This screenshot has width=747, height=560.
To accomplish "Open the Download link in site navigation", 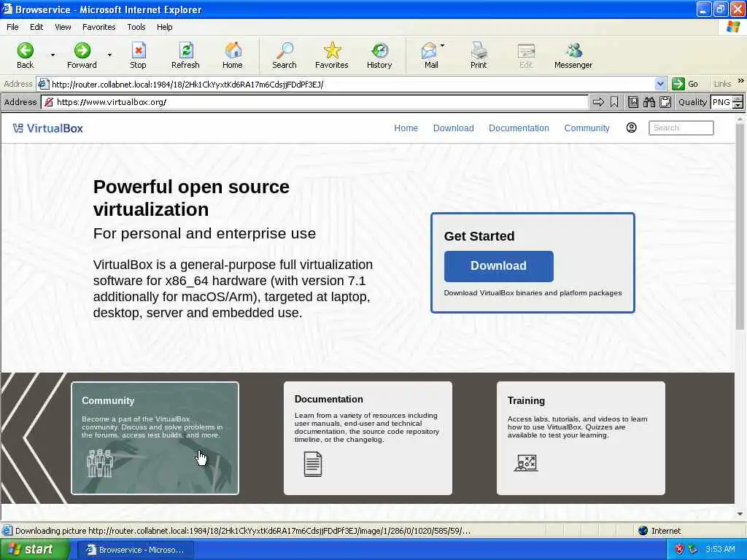I will tap(454, 128).
